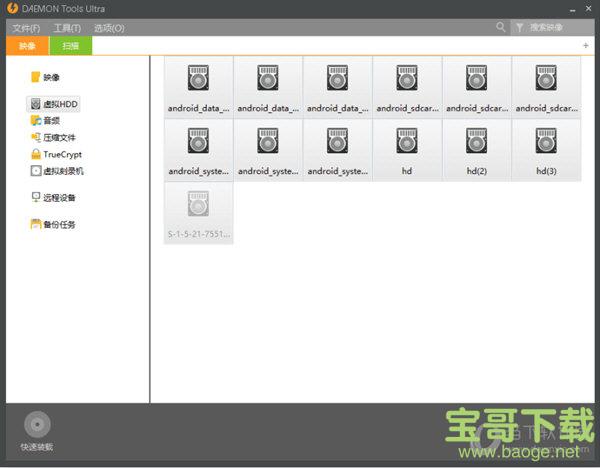This screenshot has width=600, height=468.
Task: Select the hd(3) virtual disk image
Action: coord(546,150)
